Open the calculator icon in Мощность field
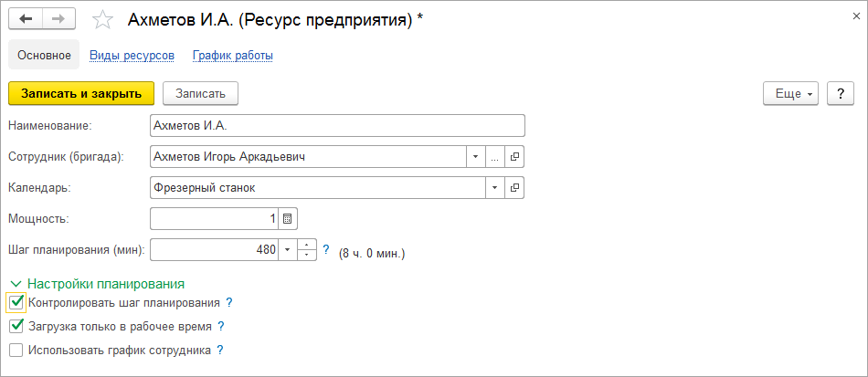The height and width of the screenshot is (377, 868). click(288, 218)
